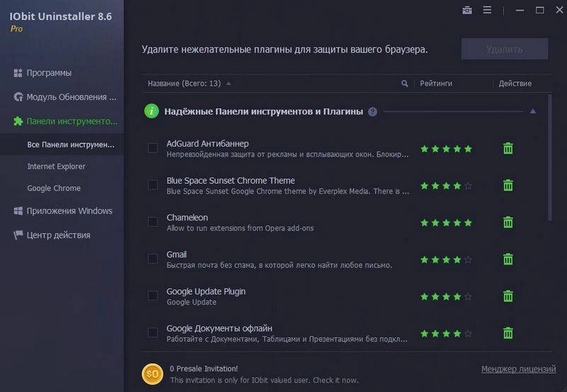Click the AdGuard Антибаннер entry title
Image resolution: width=567 pixels, height=392 pixels.
208,144
